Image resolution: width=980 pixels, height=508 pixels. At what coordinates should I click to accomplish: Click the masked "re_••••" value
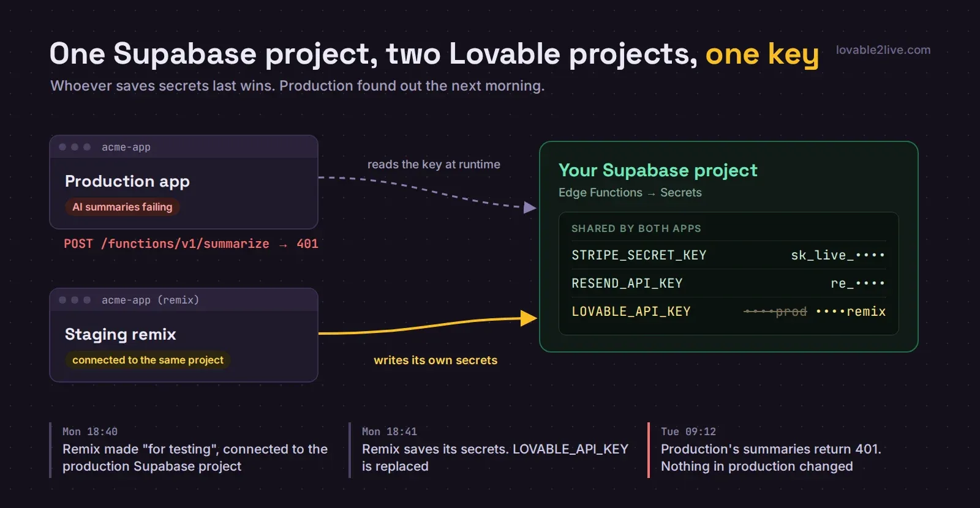click(858, 283)
